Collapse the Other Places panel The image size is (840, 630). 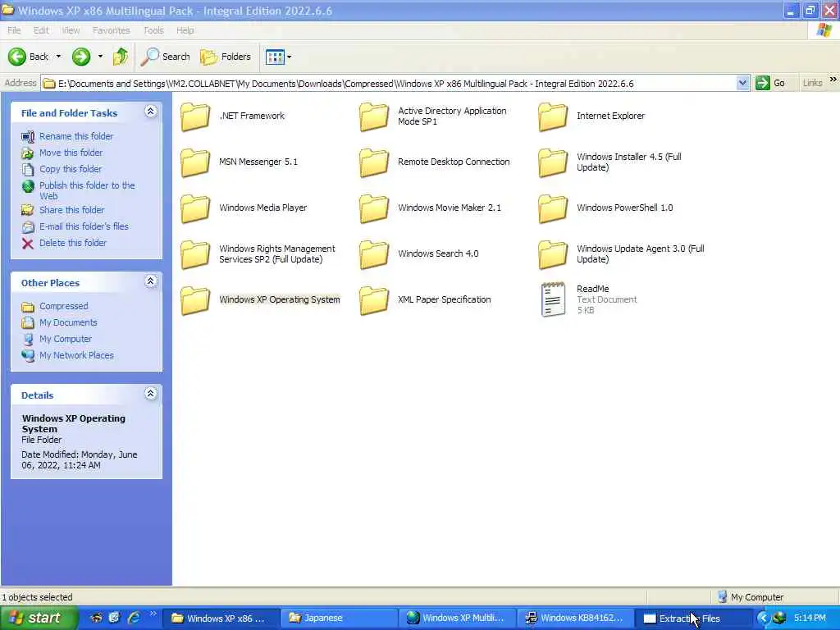tap(151, 281)
